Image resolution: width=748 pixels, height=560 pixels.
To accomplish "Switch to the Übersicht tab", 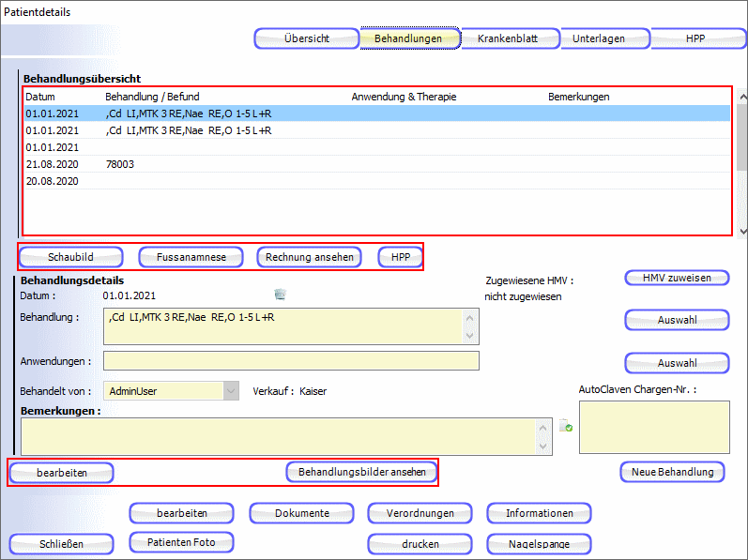I will click(x=305, y=39).
